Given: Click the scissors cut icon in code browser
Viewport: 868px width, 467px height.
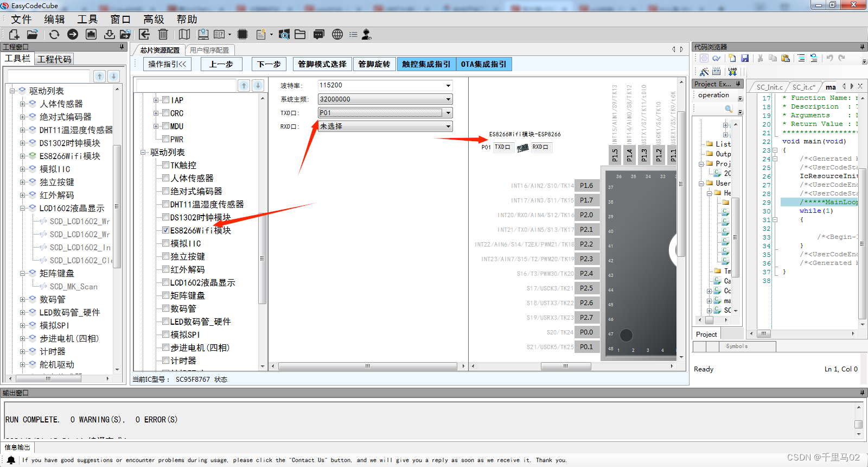Looking at the screenshot, I should point(760,58).
